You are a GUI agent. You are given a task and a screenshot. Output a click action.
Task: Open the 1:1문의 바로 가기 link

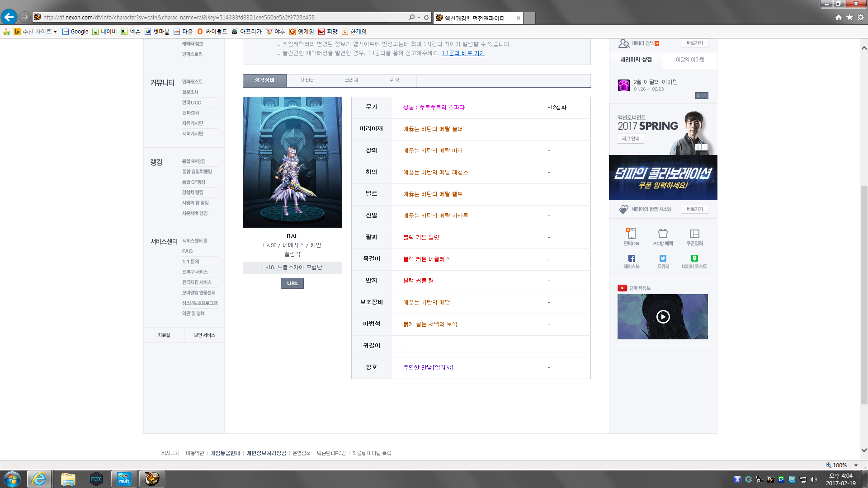click(463, 53)
